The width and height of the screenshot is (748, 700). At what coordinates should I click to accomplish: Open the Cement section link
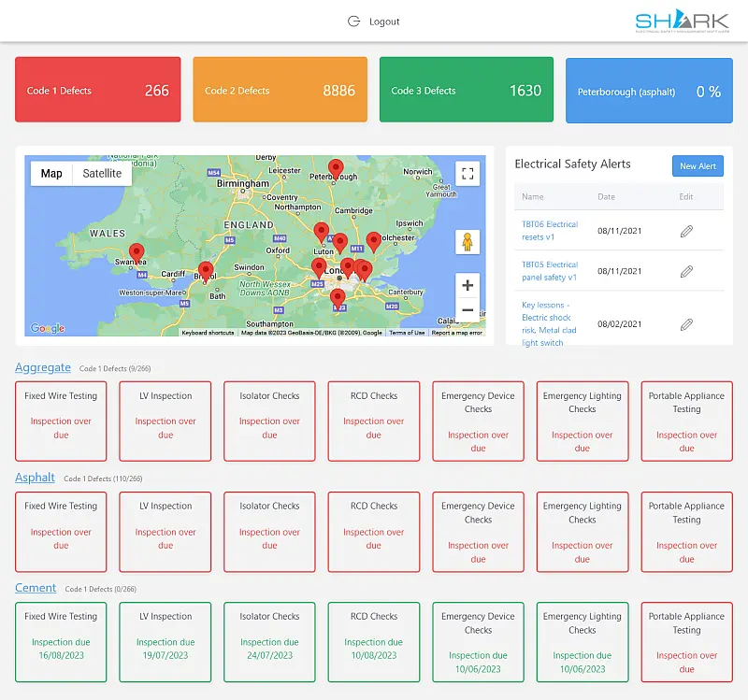[x=36, y=588]
